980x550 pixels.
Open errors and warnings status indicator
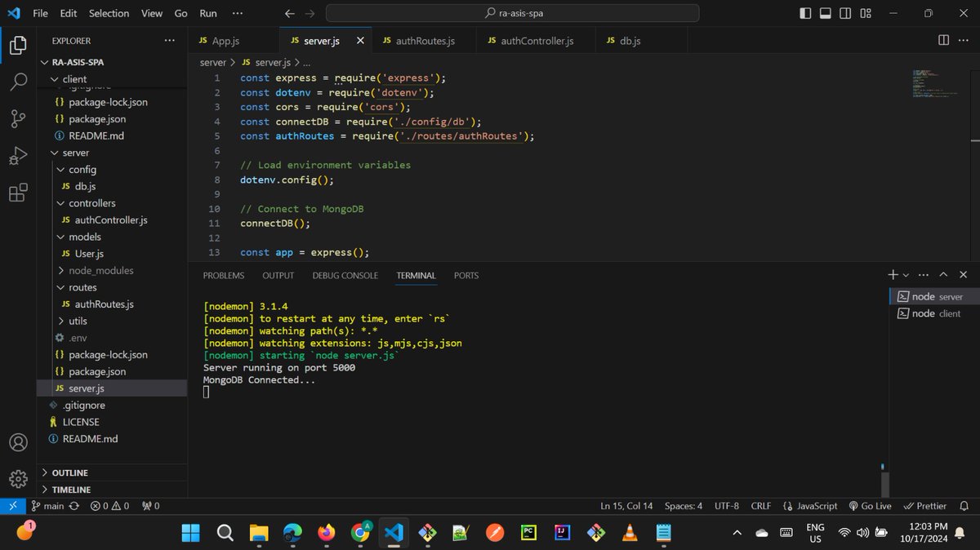pos(110,506)
